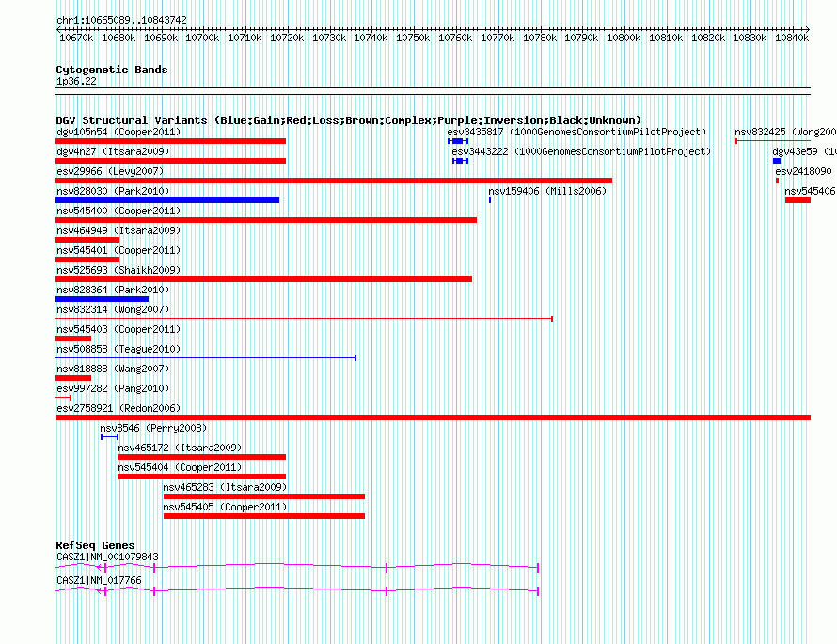Click the red dgv105n54 loss bar
The image size is (837, 644).
pyautogui.click(x=171, y=141)
